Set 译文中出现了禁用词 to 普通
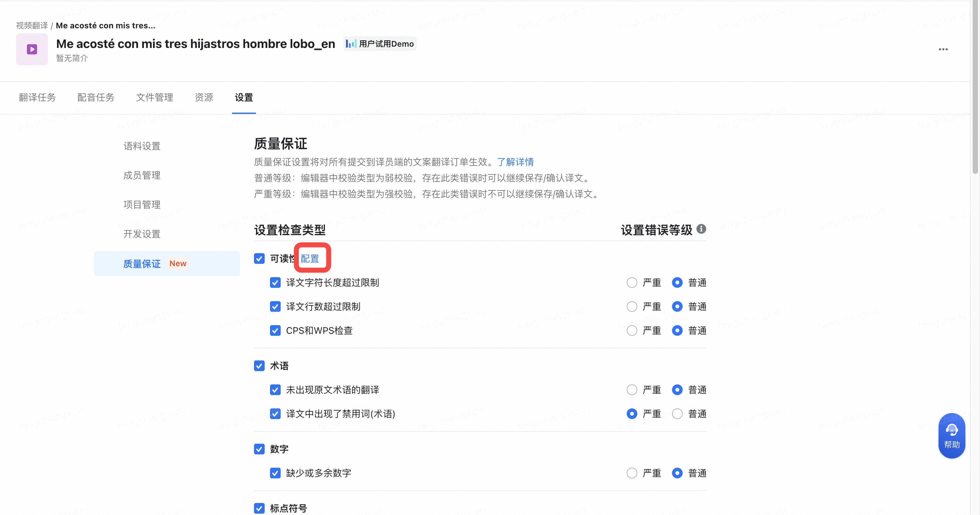The height and width of the screenshot is (515, 980). tap(677, 413)
